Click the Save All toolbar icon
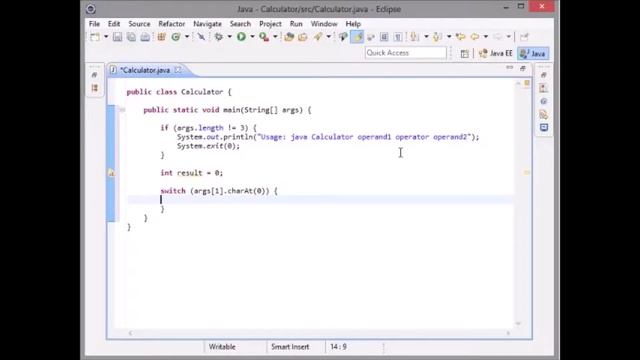This screenshot has width=640, height=360. point(131,37)
